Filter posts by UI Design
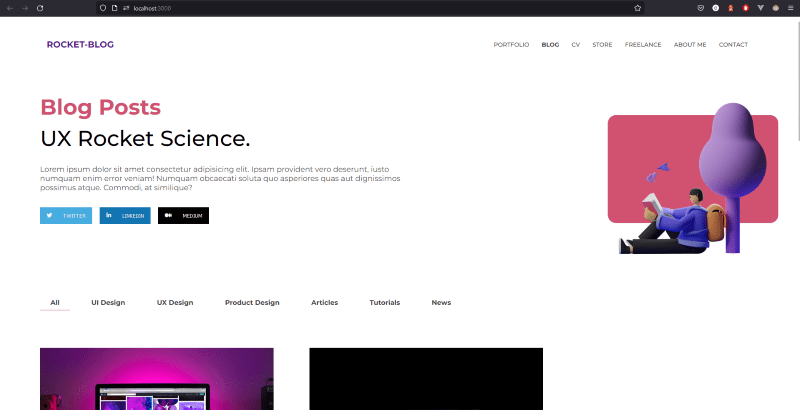Viewport: 800px width, 410px height. 108,302
